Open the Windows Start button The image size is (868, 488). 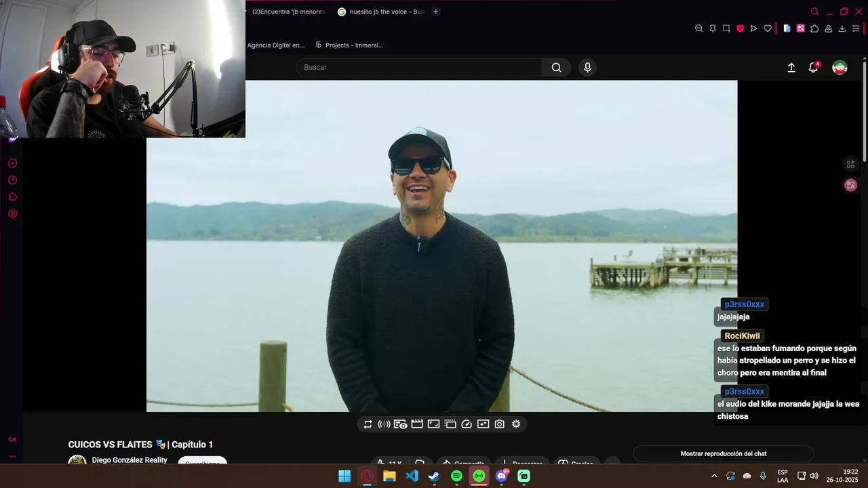coord(344,476)
